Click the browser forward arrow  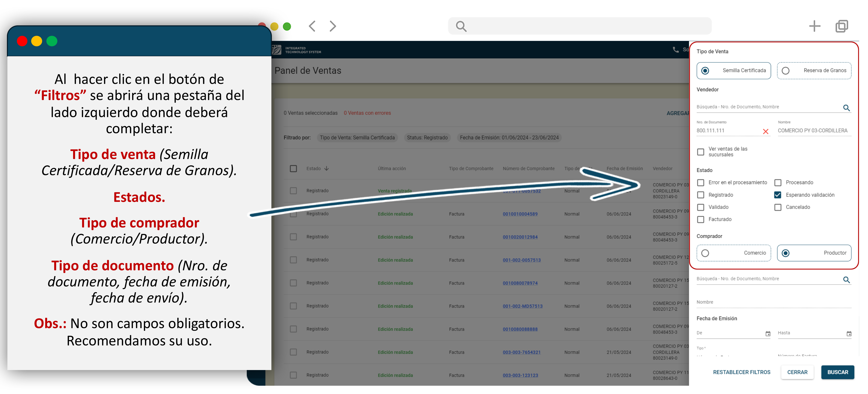[333, 26]
